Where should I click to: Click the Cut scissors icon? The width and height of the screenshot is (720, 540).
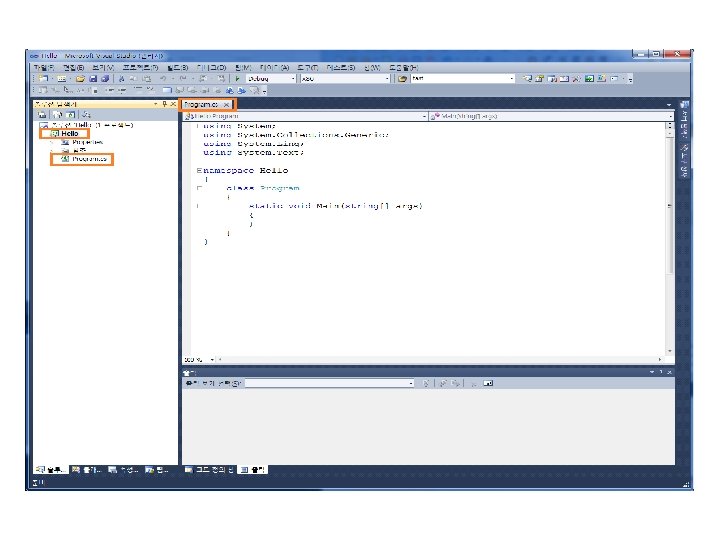coord(122,79)
